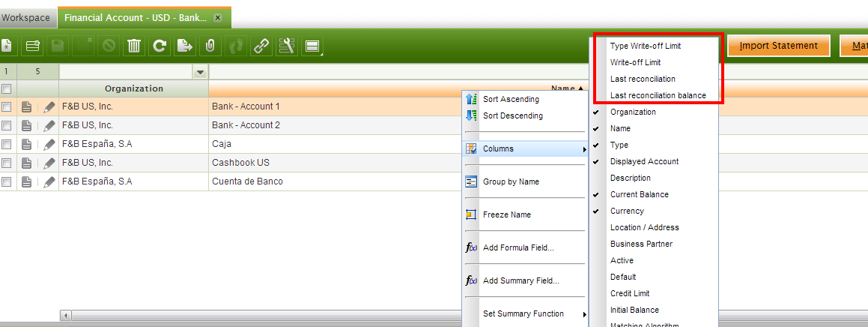Image resolution: width=868 pixels, height=327 pixels.
Task: Choose Add Formula Field option
Action: coord(525,247)
